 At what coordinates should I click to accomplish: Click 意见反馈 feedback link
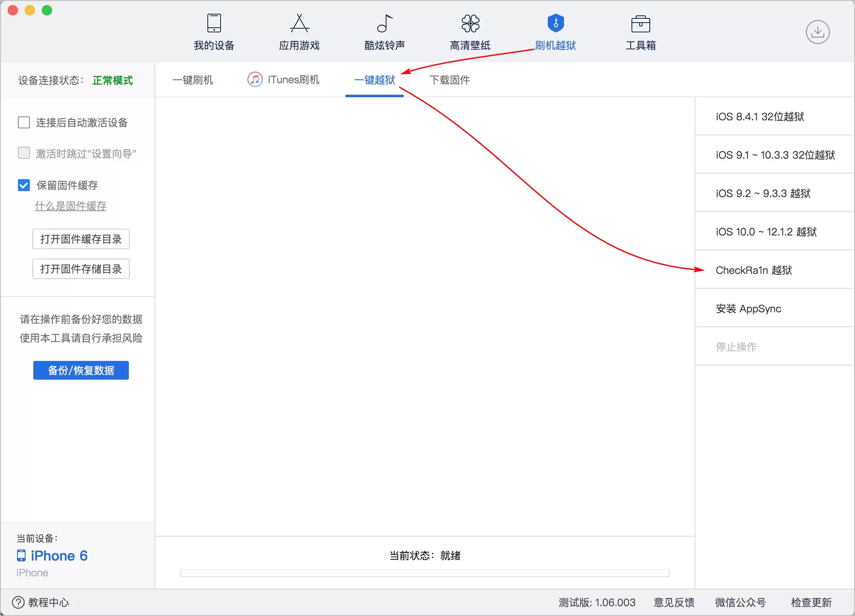point(674,602)
